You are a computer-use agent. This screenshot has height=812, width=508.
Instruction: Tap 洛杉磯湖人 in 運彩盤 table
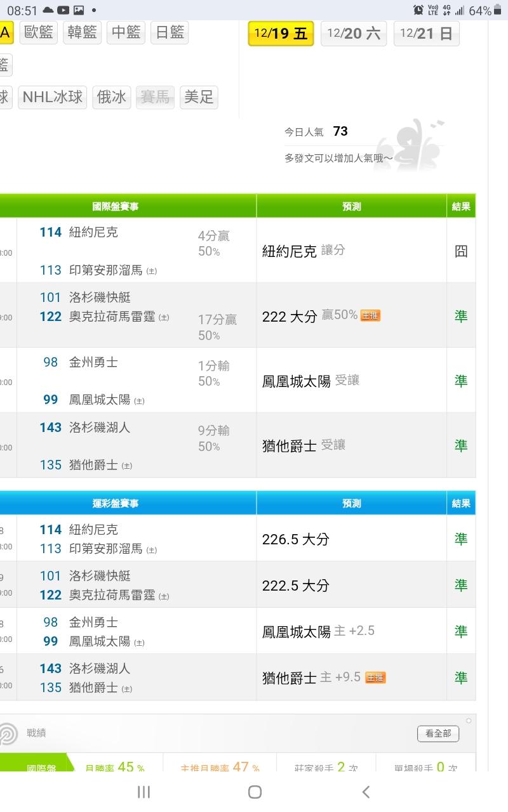(100, 669)
